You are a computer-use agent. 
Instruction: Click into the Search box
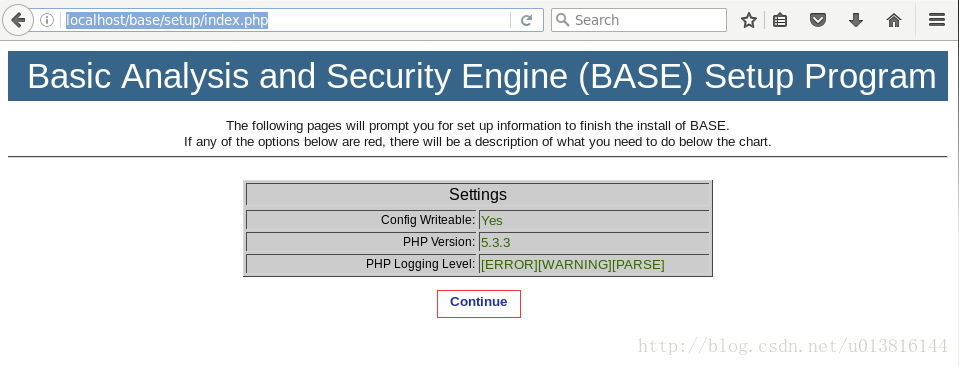(x=639, y=20)
